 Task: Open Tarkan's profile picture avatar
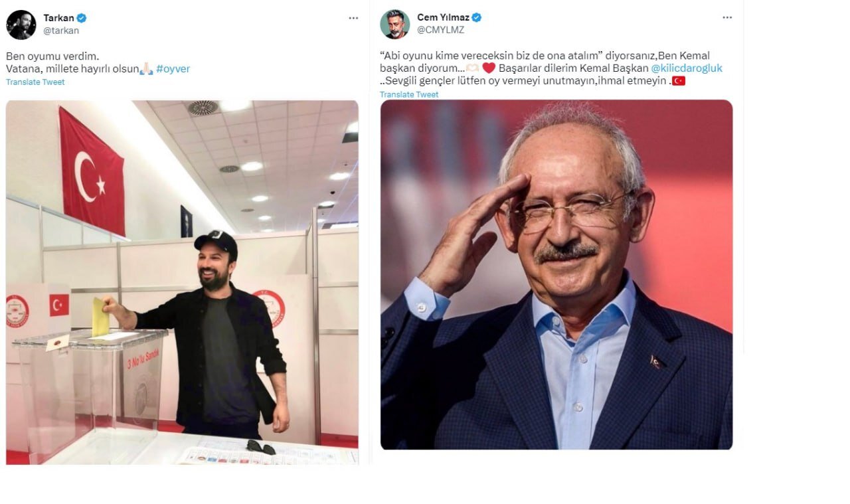pyautogui.click(x=21, y=24)
